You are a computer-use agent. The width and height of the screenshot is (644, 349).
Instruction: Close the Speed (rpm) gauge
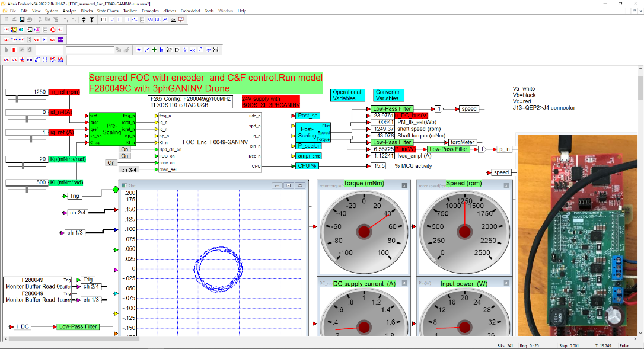coord(506,185)
